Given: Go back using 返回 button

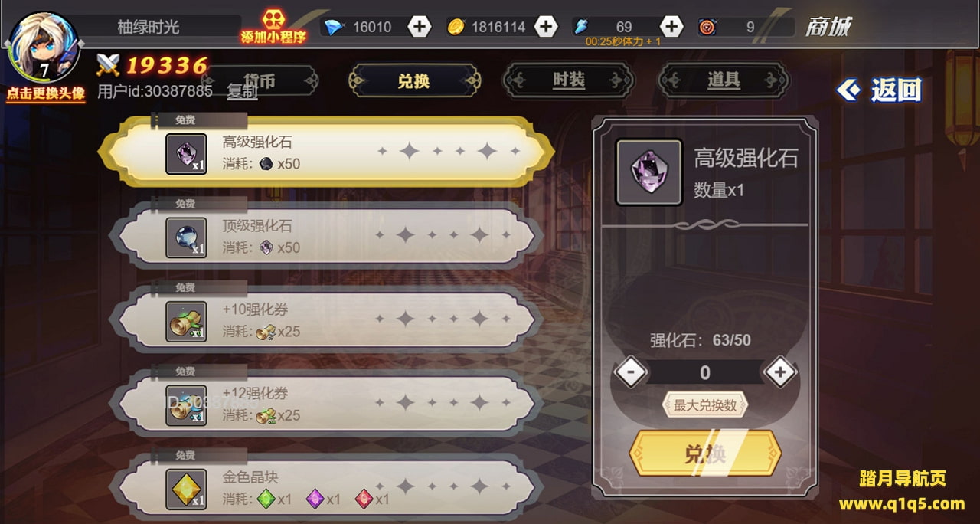Looking at the screenshot, I should (x=880, y=90).
